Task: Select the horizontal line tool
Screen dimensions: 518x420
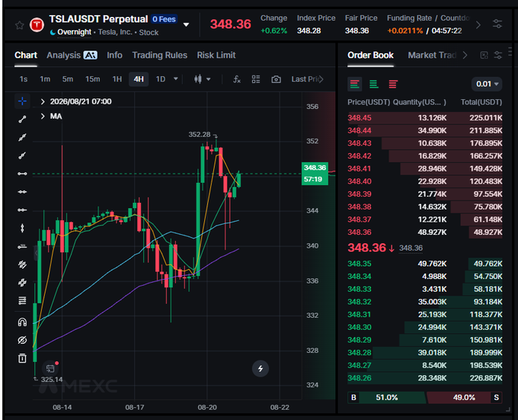Action: pos(22,174)
